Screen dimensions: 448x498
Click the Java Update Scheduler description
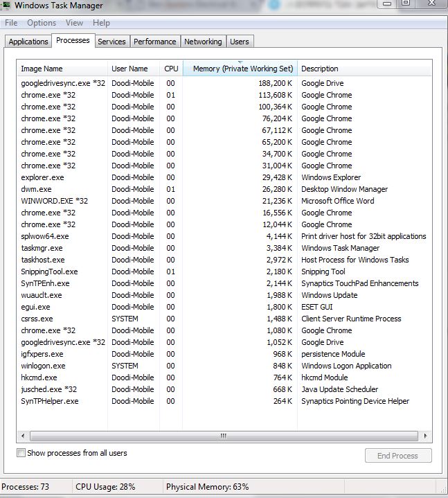[x=340, y=389]
